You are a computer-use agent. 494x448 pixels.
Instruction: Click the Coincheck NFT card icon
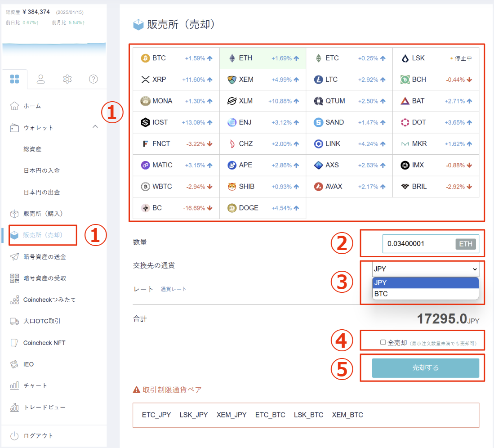[x=14, y=343]
